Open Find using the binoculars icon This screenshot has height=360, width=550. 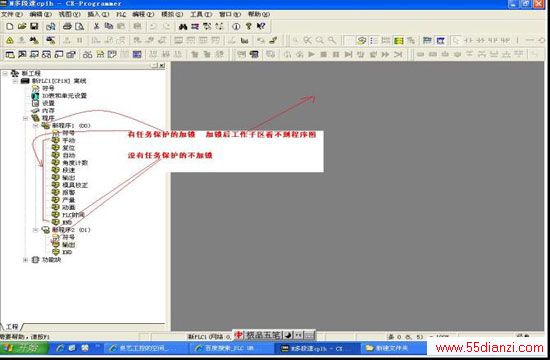183,26
